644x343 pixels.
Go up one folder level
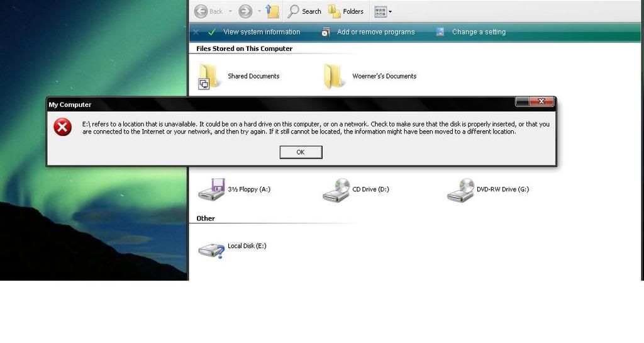[272, 11]
